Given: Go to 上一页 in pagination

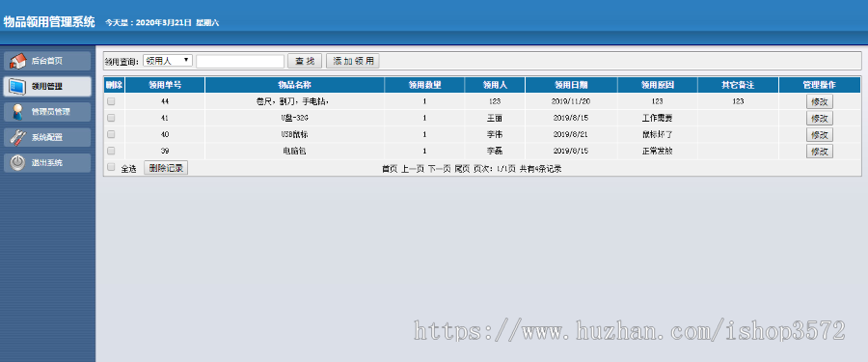Looking at the screenshot, I should (x=413, y=169).
